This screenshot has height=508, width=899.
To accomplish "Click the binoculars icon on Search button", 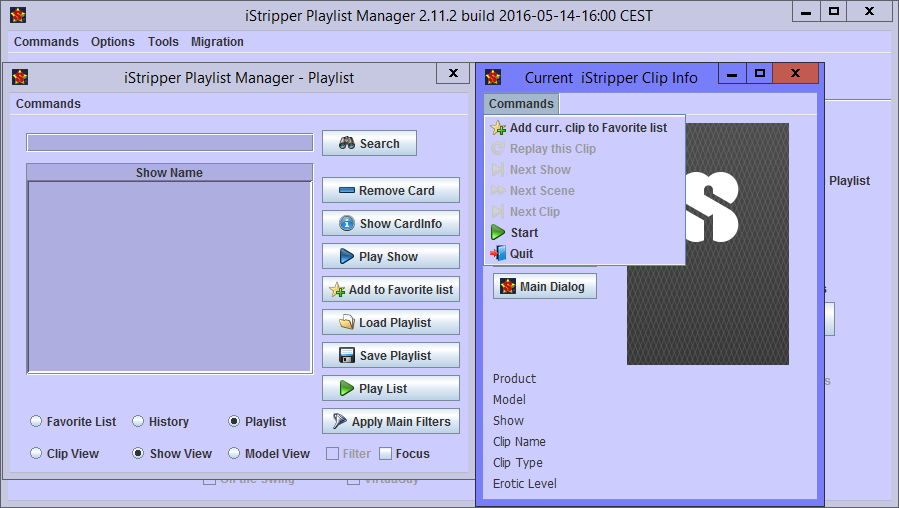I will 347,144.
